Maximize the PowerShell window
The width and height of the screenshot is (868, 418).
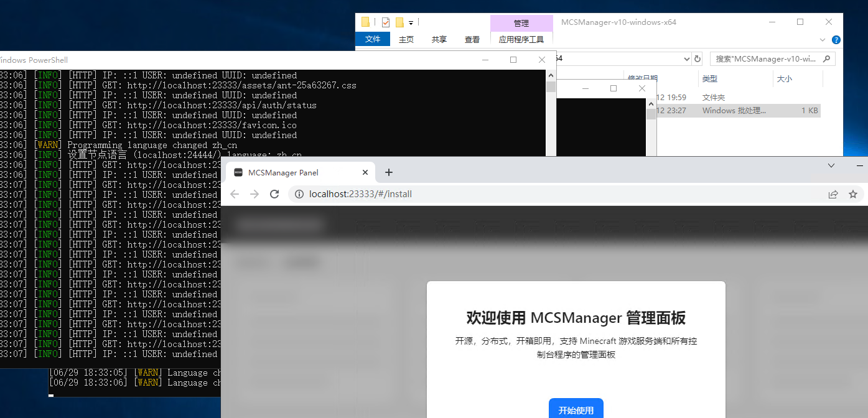(x=513, y=60)
